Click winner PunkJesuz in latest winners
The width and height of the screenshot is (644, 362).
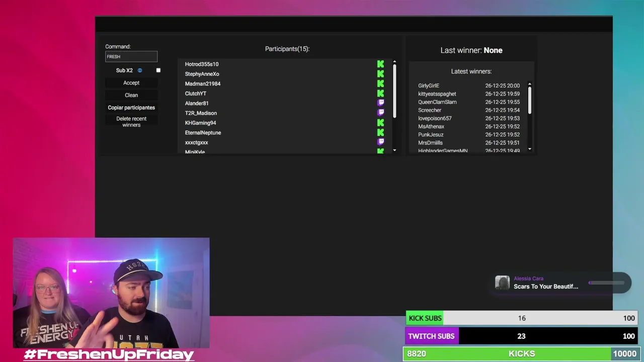coord(431,135)
